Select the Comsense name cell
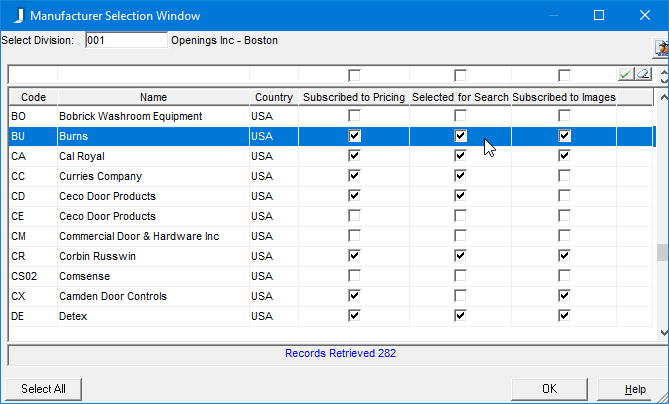This screenshot has width=669, height=404. [154, 276]
